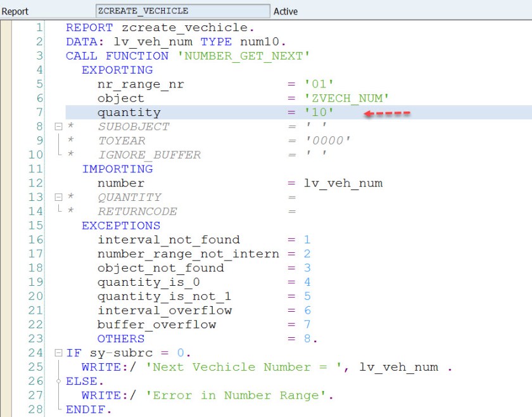Click the 'Active' status text
This screenshot has height=417, width=532.
286,11
